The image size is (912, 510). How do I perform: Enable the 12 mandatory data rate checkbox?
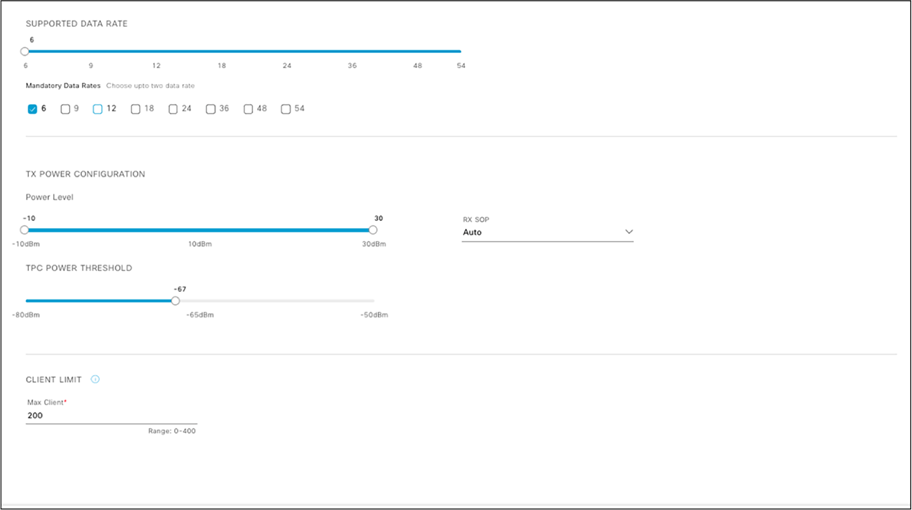click(98, 109)
